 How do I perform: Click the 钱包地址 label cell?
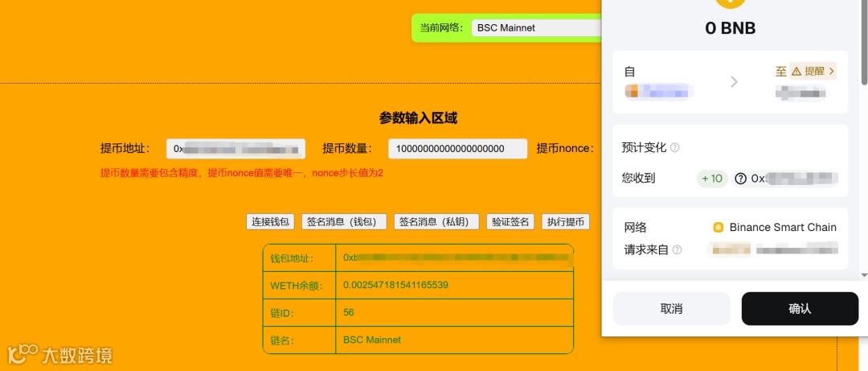click(299, 258)
